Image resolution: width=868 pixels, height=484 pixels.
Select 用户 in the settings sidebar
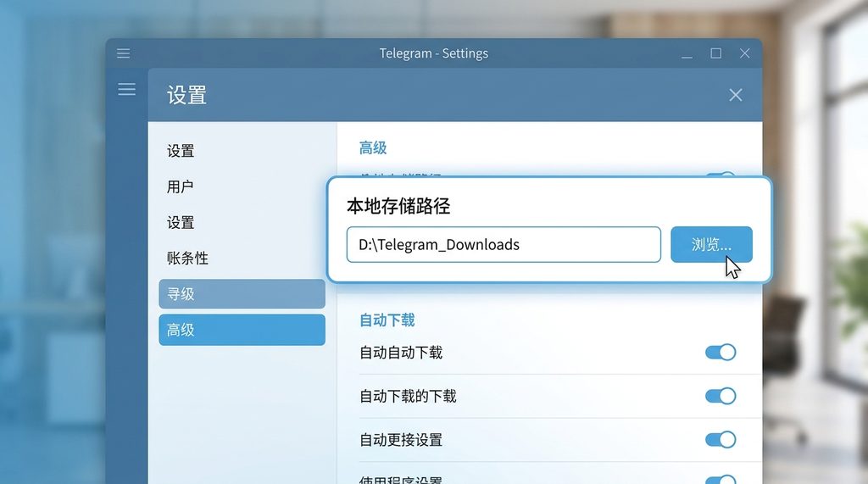(181, 186)
